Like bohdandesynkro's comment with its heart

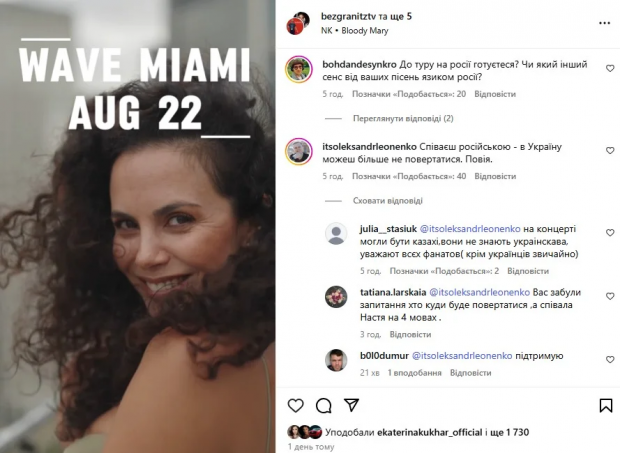coord(610,68)
